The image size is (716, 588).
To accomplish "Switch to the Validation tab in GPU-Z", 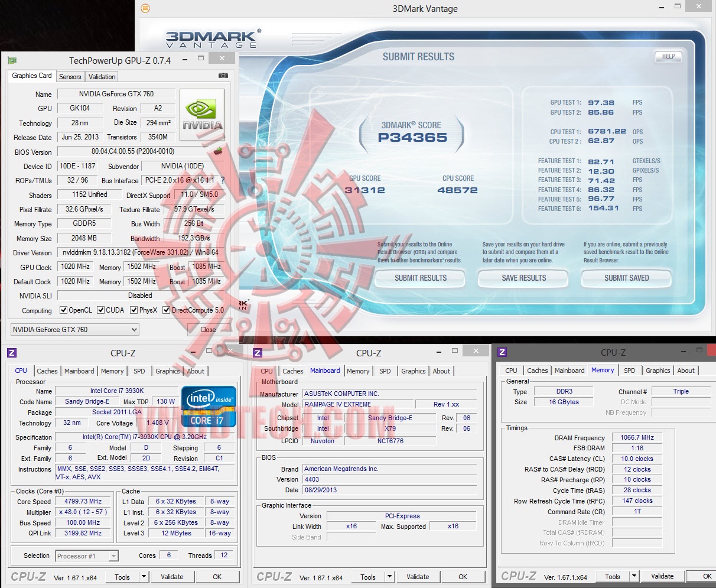I will click(x=102, y=77).
